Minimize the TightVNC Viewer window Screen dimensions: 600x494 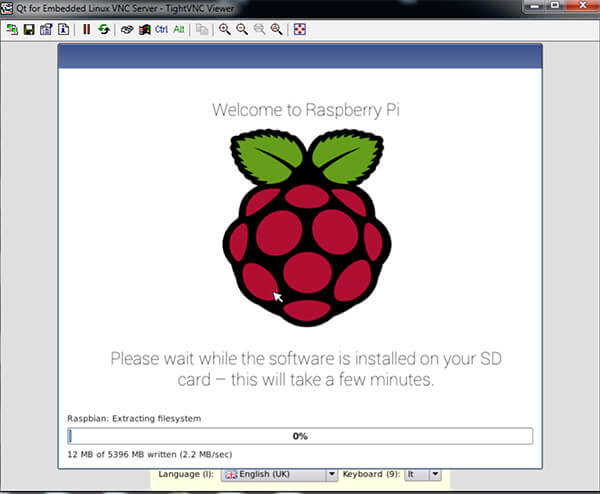535,6
